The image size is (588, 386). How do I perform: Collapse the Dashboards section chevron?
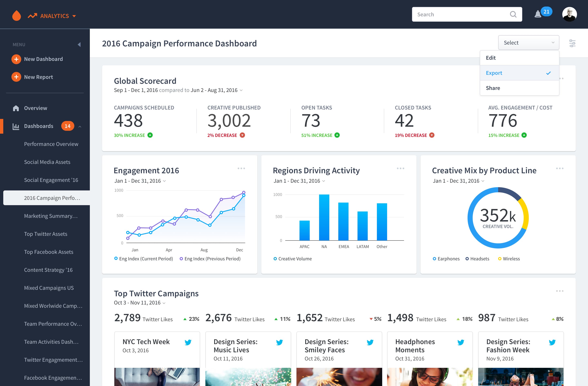[x=80, y=126]
